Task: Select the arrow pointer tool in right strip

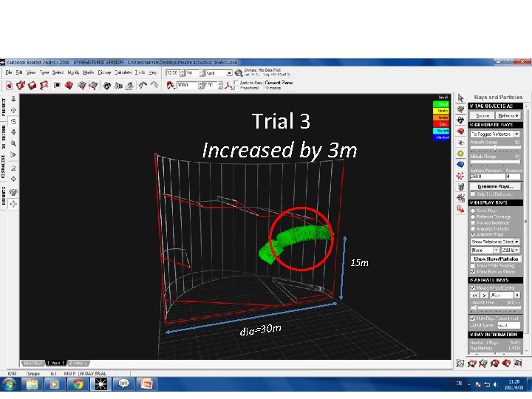Action: click(x=460, y=98)
